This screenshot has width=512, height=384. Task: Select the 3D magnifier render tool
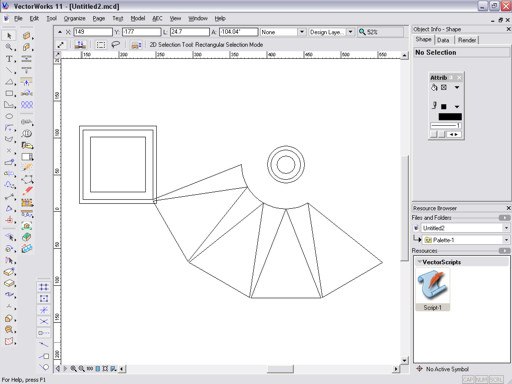coord(9,329)
